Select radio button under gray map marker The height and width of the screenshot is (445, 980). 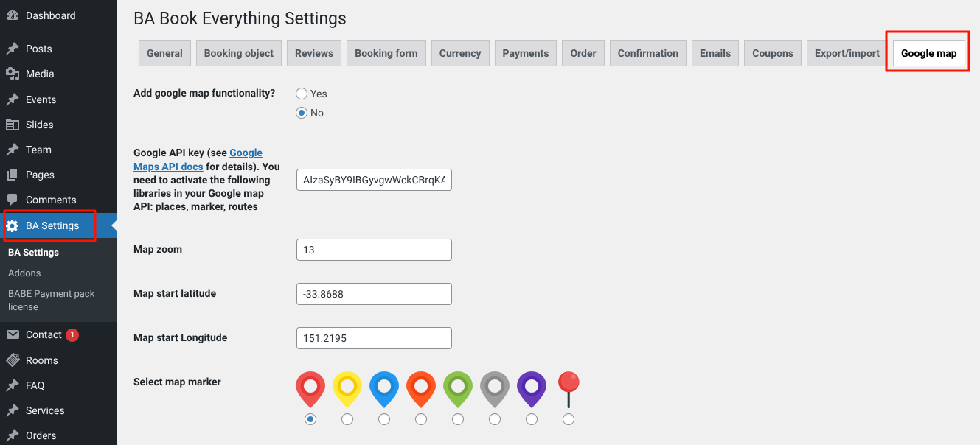[x=495, y=419]
